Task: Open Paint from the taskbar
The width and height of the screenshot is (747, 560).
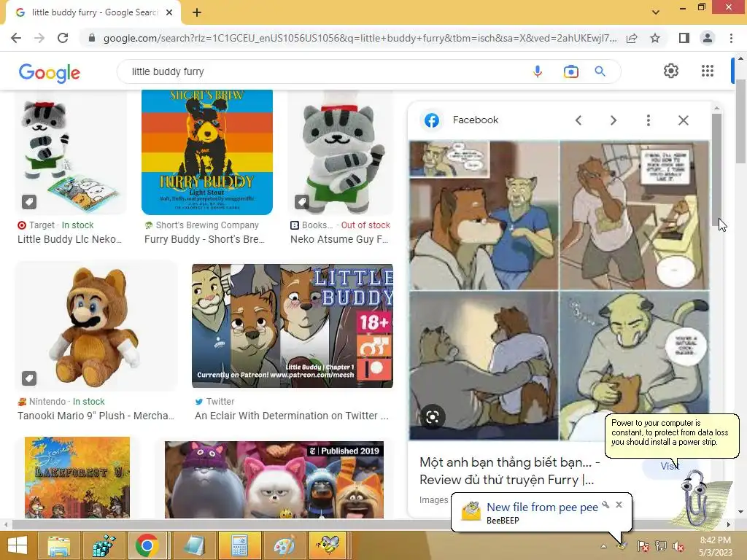Action: [285, 545]
